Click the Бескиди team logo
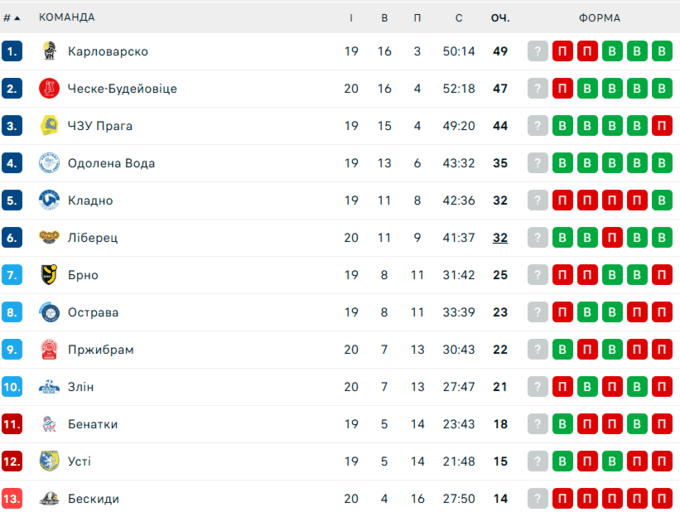 coord(49,498)
